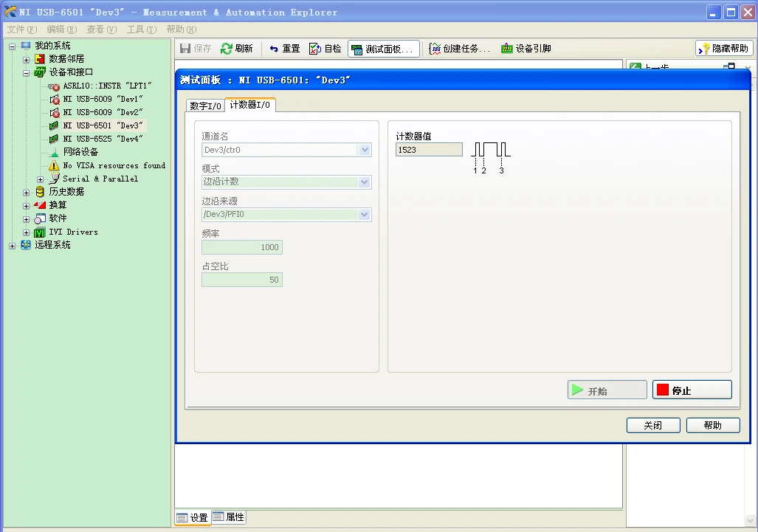The image size is (758, 532).
Task: Click the Duty Cycle (占空比) field showing 50
Action: coord(242,280)
